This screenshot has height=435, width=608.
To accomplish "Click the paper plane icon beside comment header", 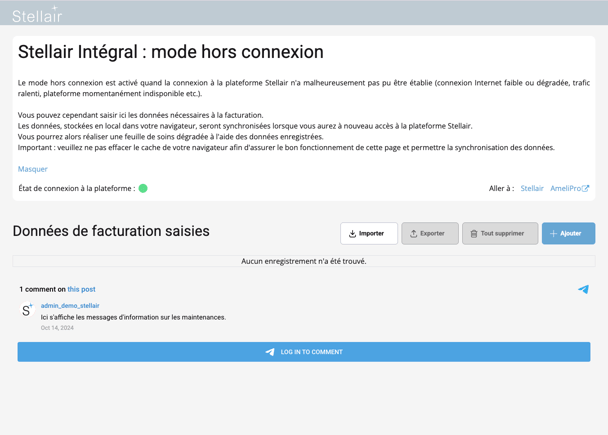I will (x=583, y=289).
